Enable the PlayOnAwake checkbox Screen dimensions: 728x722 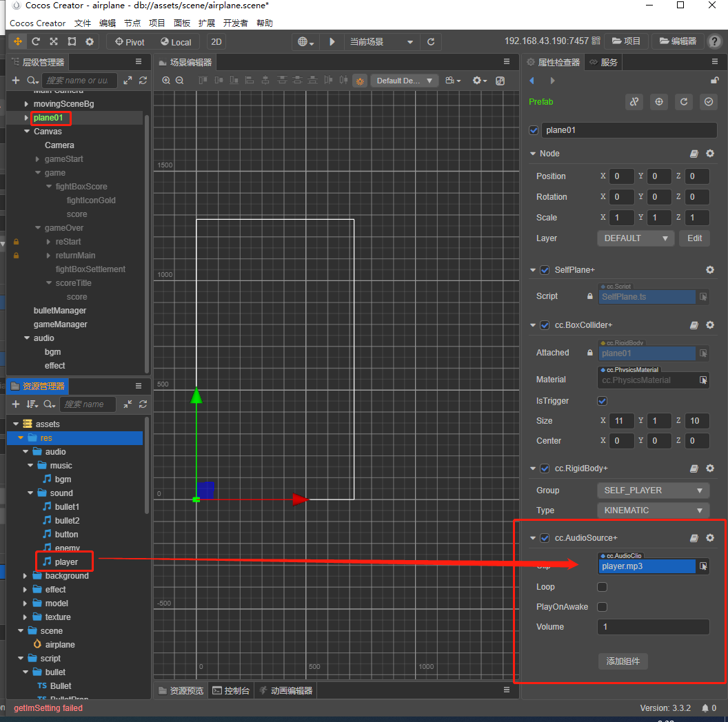tap(602, 607)
